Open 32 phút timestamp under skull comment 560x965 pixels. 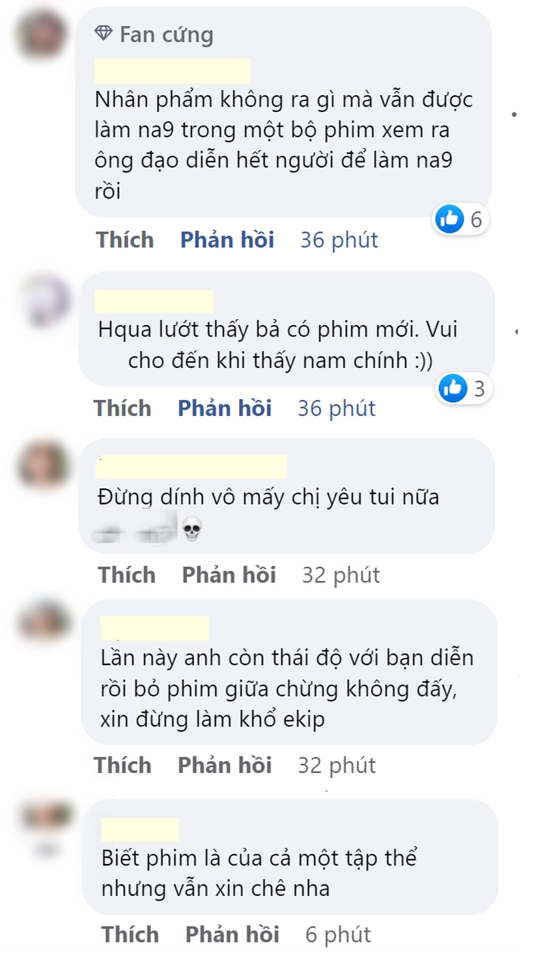click(x=341, y=576)
